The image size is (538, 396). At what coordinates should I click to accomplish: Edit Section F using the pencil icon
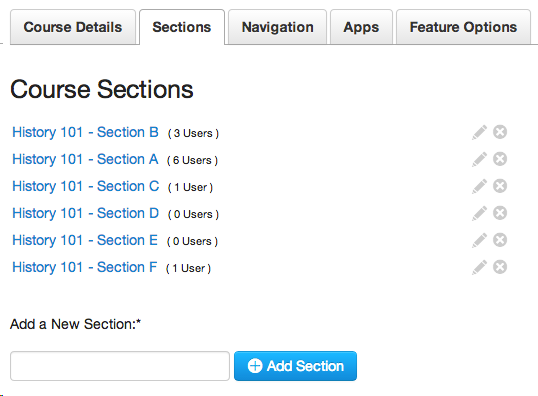(x=479, y=267)
